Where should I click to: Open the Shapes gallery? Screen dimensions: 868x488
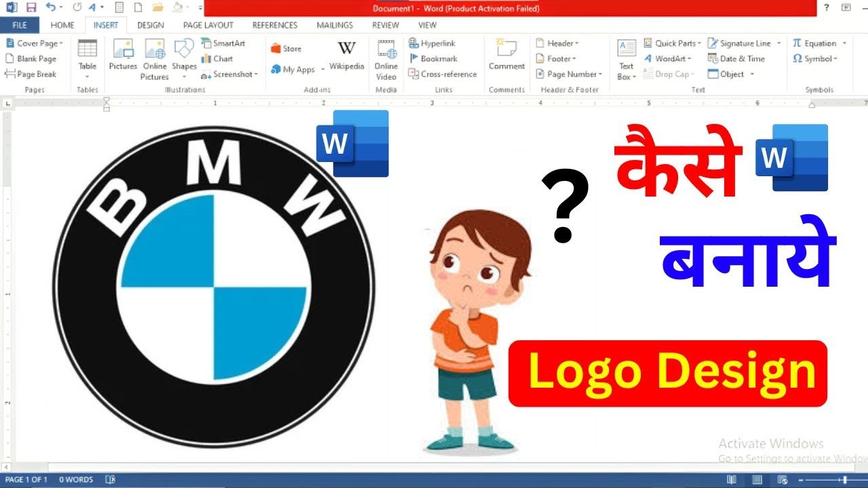point(184,60)
